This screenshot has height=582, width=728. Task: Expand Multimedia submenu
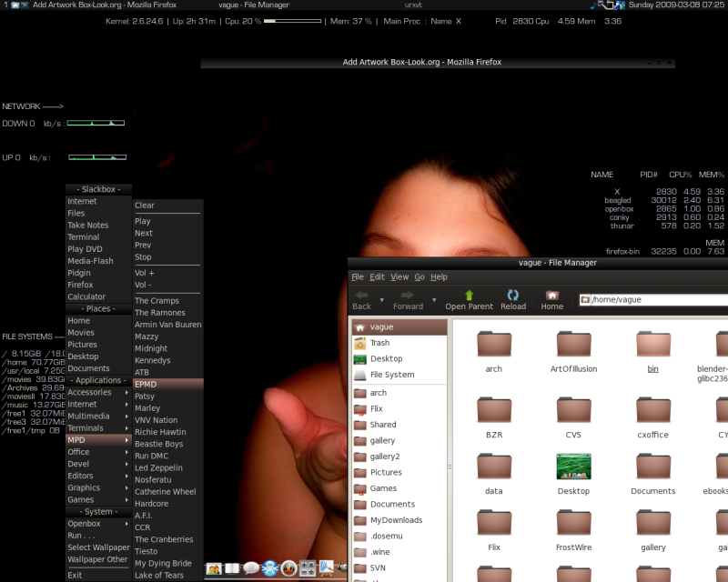98,416
